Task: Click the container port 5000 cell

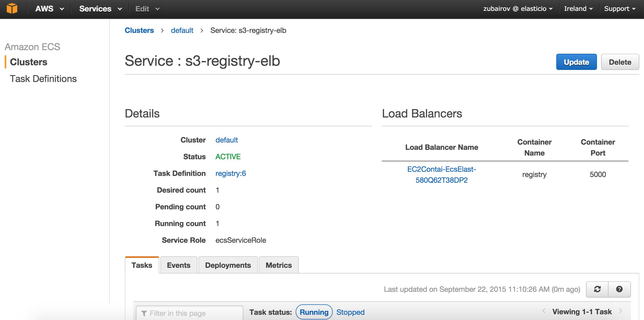Action: 598,175
